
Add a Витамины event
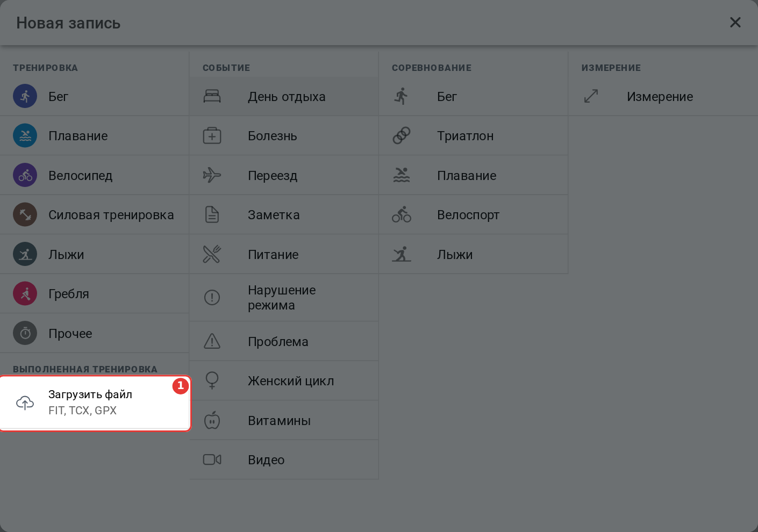coord(284,420)
